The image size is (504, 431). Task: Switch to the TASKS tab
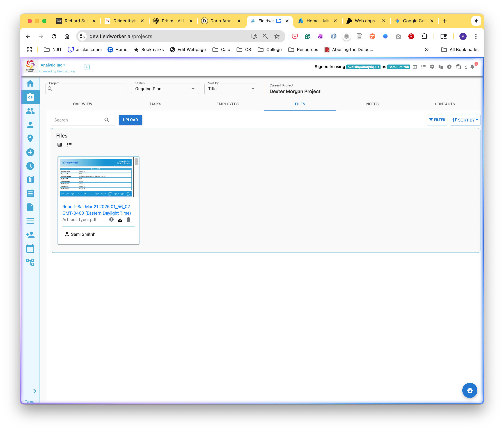coord(155,104)
